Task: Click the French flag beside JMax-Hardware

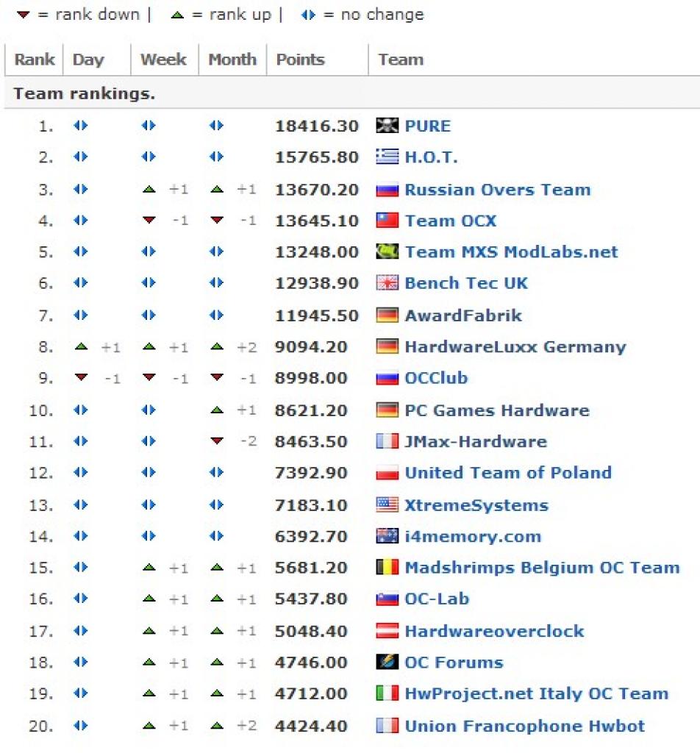Action: click(387, 441)
